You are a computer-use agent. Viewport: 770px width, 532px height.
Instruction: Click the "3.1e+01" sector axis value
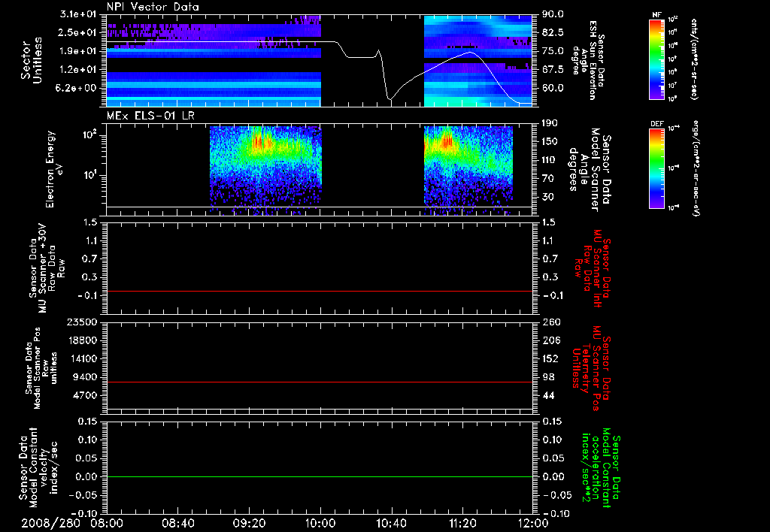78,14
